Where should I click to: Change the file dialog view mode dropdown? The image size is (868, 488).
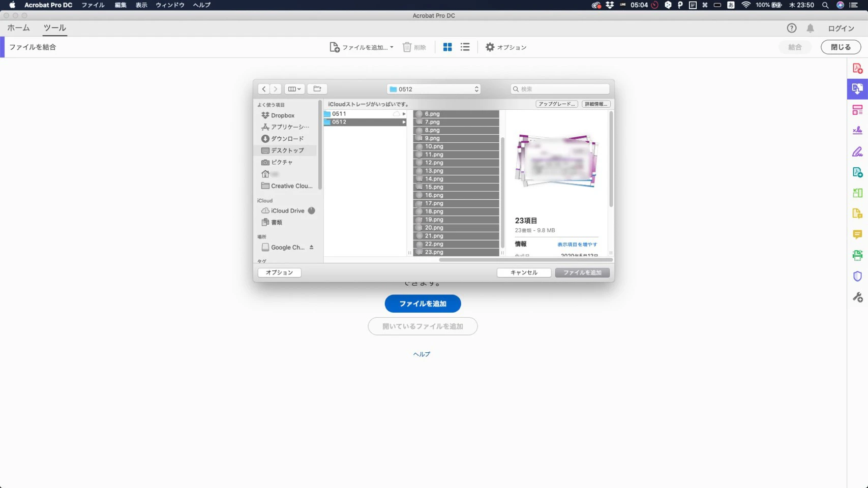coord(294,89)
